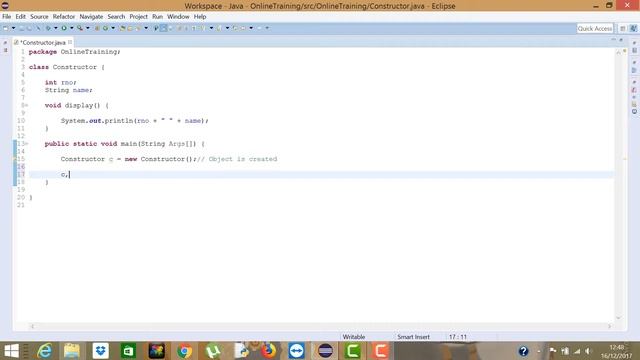Open the Search menu
The image size is (640, 360).
(116, 17)
